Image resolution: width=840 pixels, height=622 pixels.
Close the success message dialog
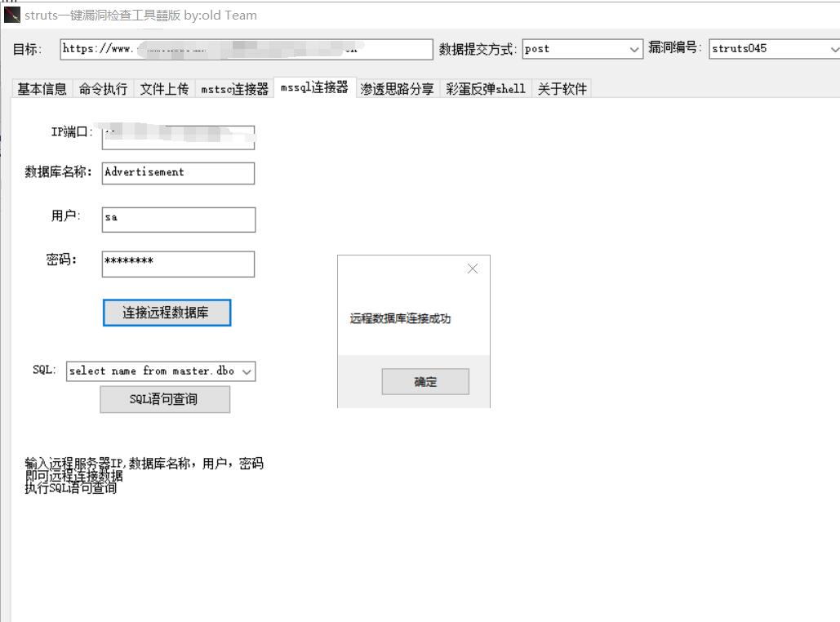pyautogui.click(x=472, y=269)
